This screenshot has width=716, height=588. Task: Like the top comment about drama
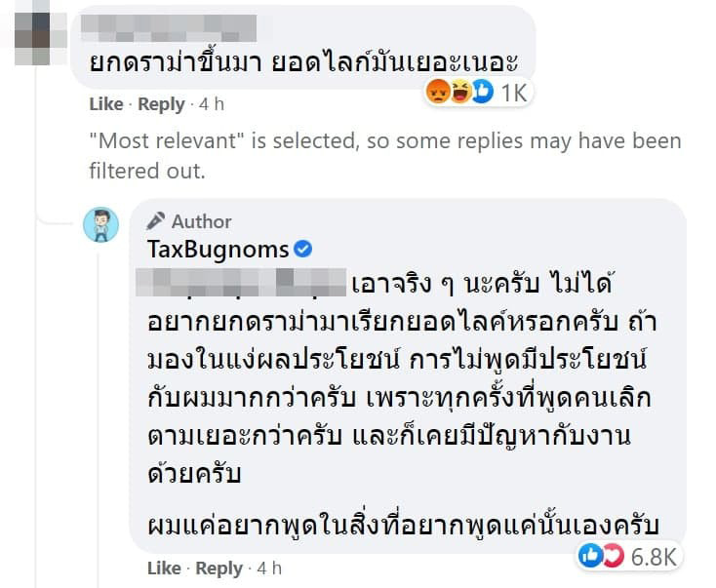tap(106, 104)
